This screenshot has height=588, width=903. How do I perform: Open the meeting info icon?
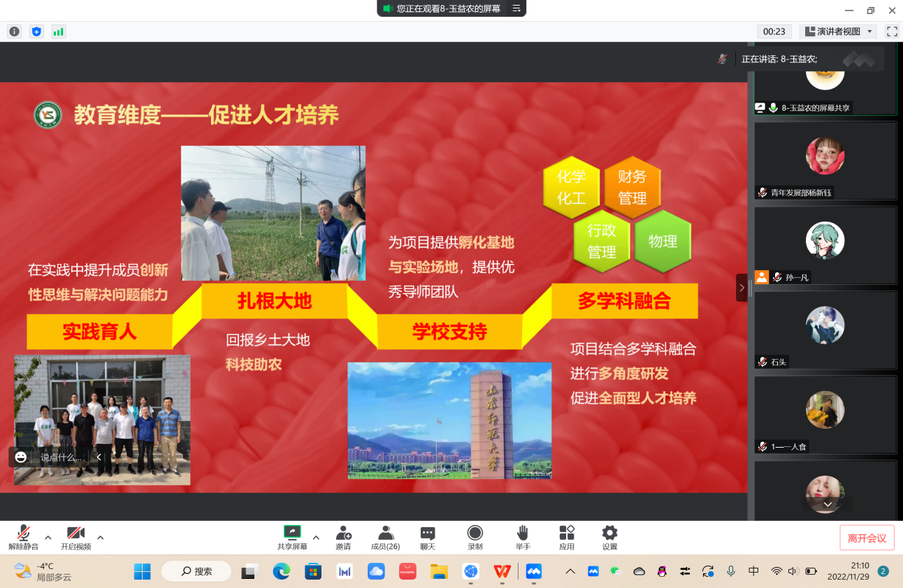[14, 31]
